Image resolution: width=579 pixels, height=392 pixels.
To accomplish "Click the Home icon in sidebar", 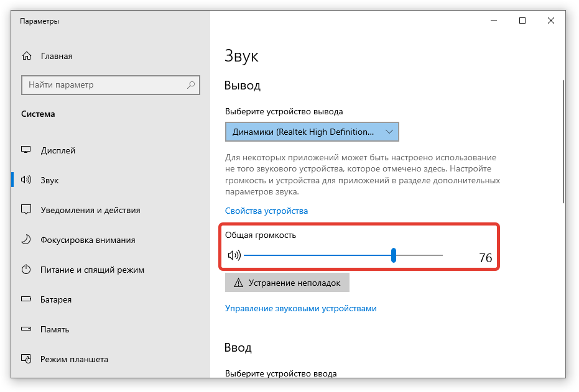I will 26,56.
